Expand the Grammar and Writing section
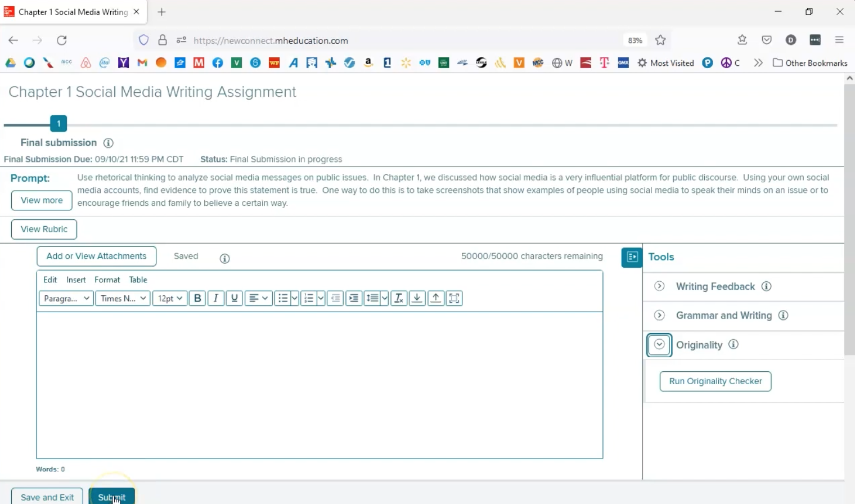Image resolution: width=855 pixels, height=504 pixels. click(659, 316)
